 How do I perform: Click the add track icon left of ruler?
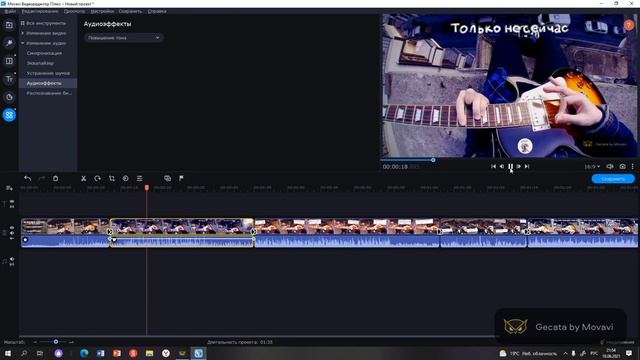(9, 188)
